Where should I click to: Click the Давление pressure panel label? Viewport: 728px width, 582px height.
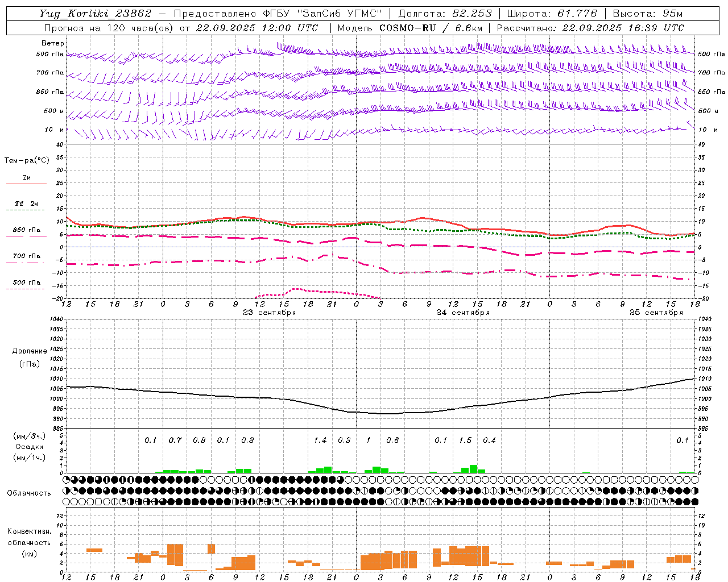point(30,351)
